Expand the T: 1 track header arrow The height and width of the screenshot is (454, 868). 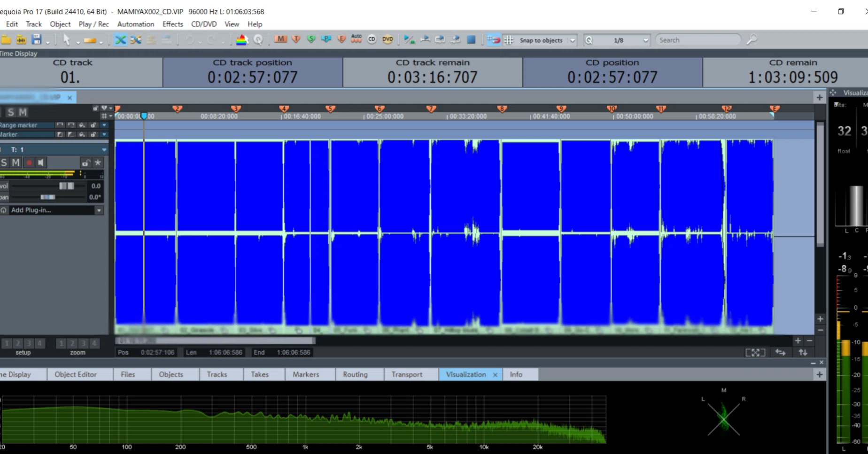pyautogui.click(x=104, y=150)
